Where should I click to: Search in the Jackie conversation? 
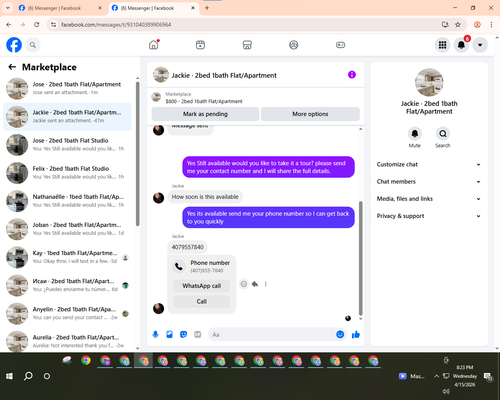pyautogui.click(x=443, y=134)
